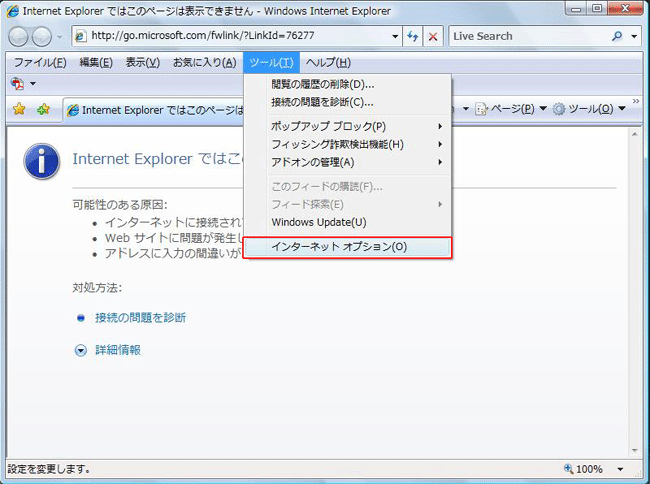Screen dimensions: 650x484
Task: Open the 表示(V) menu
Action: point(143,63)
